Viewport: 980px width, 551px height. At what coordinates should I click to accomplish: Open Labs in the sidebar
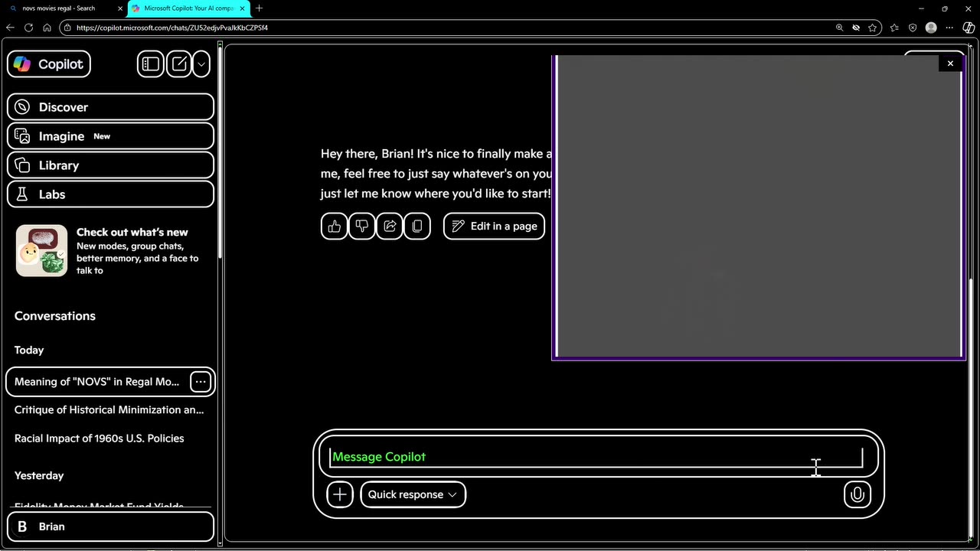110,194
